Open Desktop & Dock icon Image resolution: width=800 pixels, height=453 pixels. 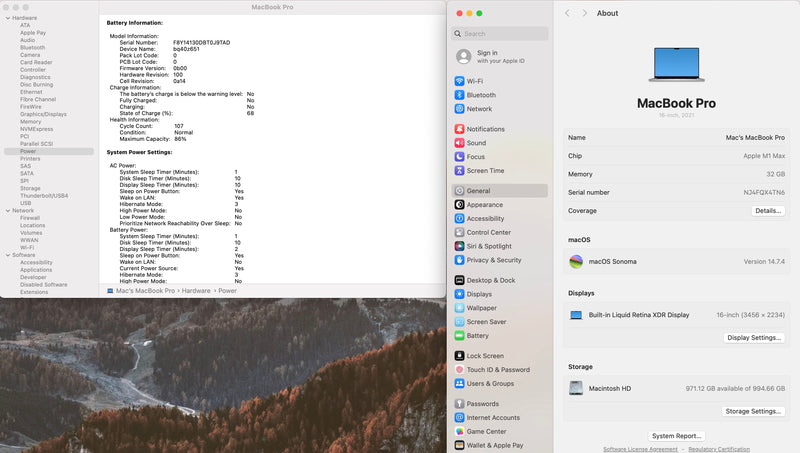click(x=459, y=280)
